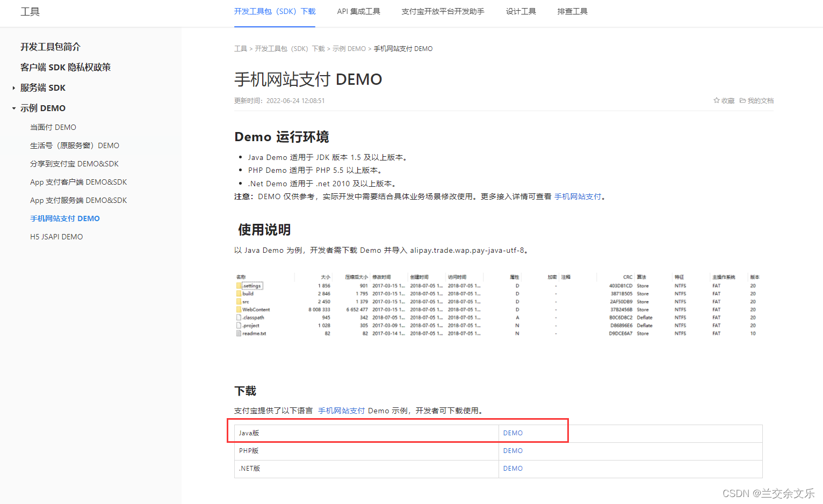Open 生活号（原服务窗）DEMO sidebar entry
Image resolution: width=823 pixels, height=504 pixels.
[x=75, y=145]
